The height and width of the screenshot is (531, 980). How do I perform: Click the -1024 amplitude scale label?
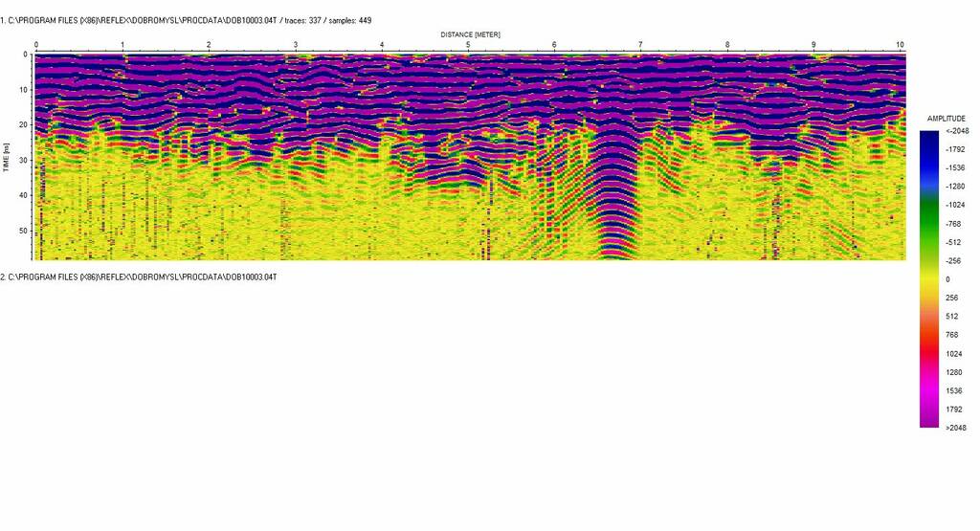(954, 205)
